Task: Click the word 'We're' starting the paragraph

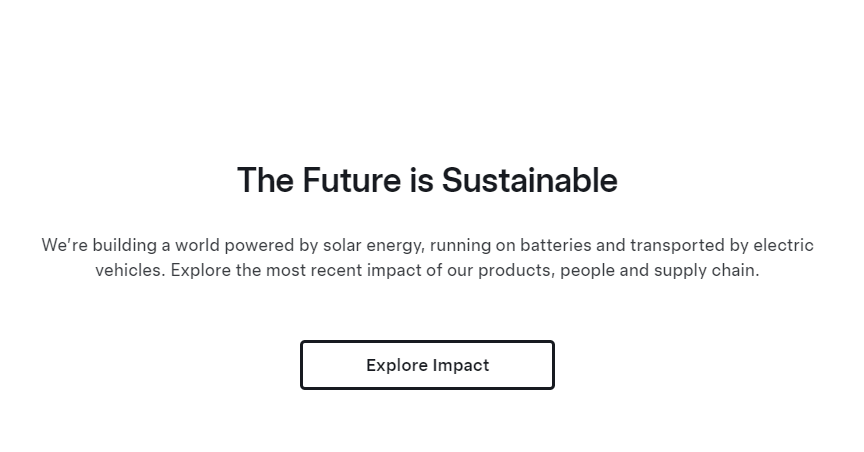Action: (x=64, y=245)
